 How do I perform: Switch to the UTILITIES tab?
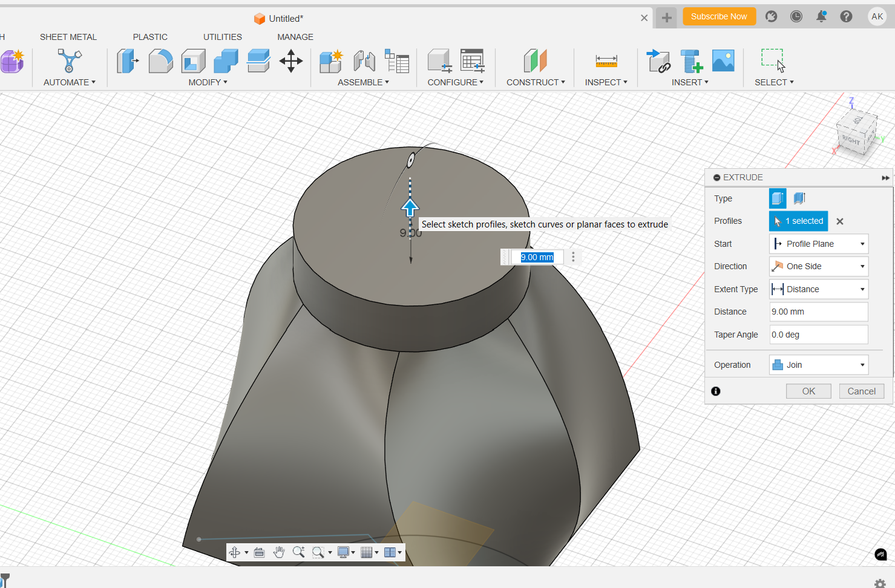click(223, 37)
